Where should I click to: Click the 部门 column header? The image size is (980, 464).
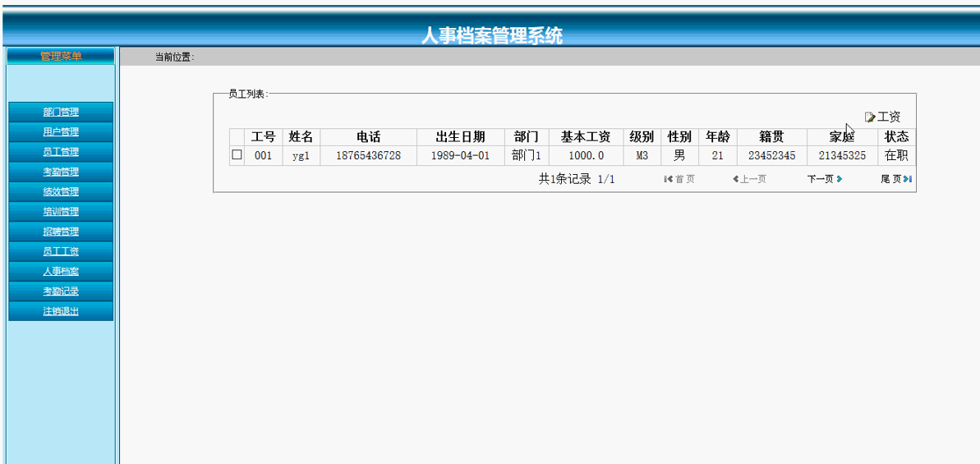[x=527, y=137]
